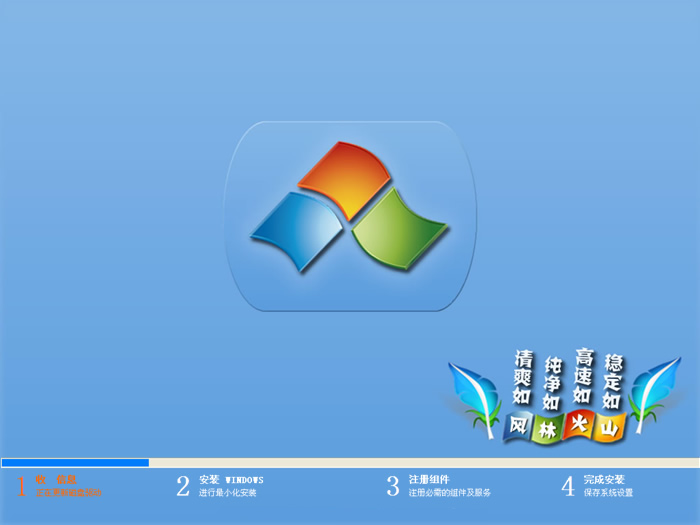
Task: Select step 4 '完成安装'
Action: [x=604, y=479]
